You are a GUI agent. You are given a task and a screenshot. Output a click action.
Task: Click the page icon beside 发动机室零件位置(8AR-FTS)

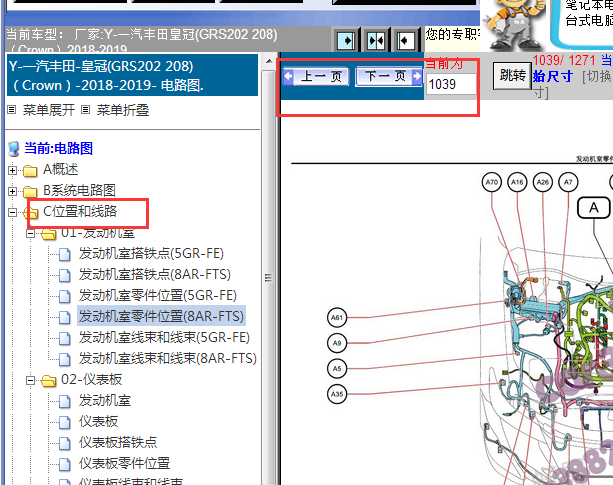[65, 317]
